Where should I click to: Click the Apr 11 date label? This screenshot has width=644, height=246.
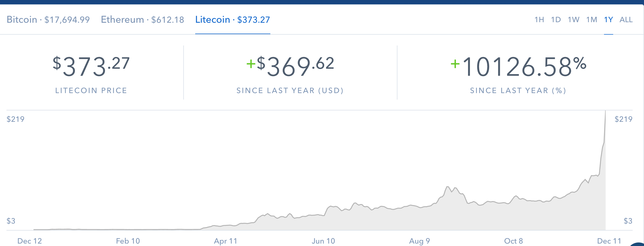pos(225,241)
